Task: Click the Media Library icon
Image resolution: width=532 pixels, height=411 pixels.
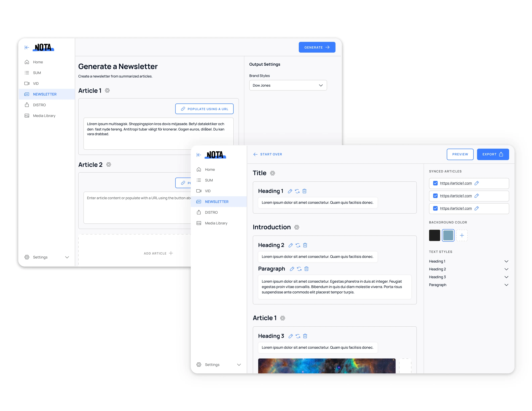Action: click(27, 116)
